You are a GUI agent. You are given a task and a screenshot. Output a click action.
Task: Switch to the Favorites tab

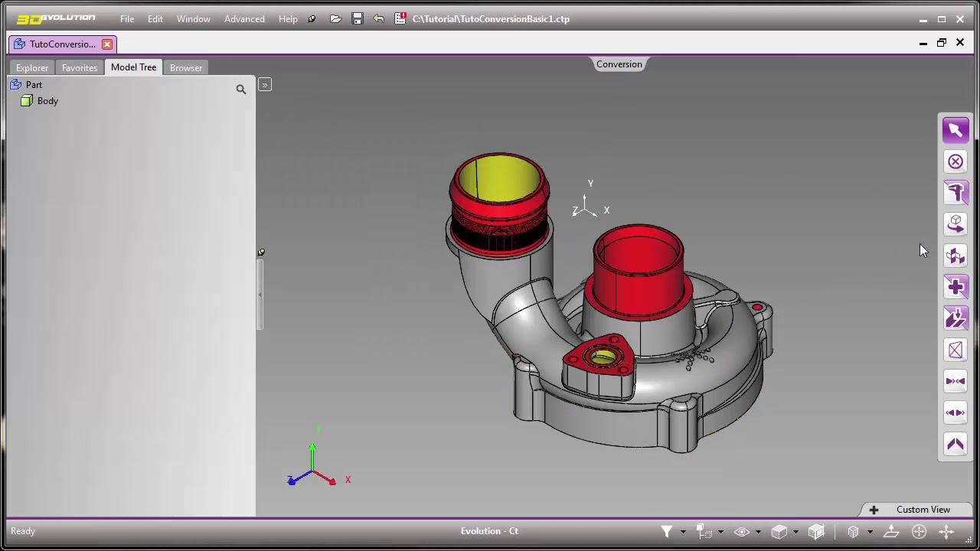(80, 67)
